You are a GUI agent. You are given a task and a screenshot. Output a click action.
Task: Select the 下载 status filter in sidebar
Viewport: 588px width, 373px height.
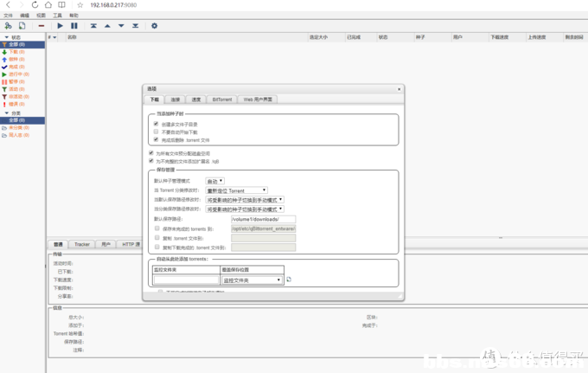tap(16, 52)
